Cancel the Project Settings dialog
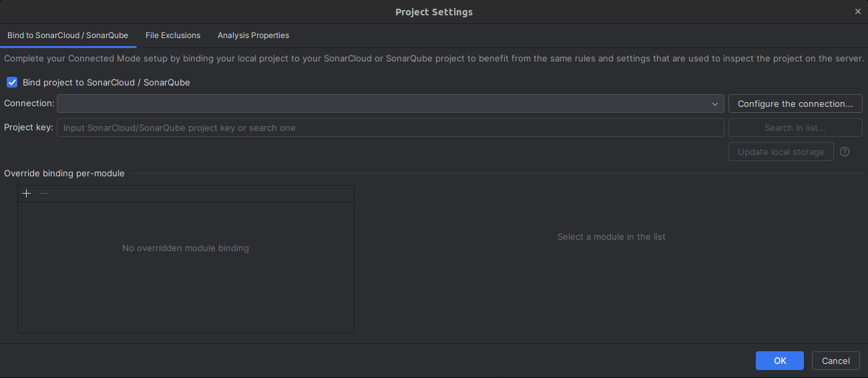The width and height of the screenshot is (868, 378). coord(836,361)
